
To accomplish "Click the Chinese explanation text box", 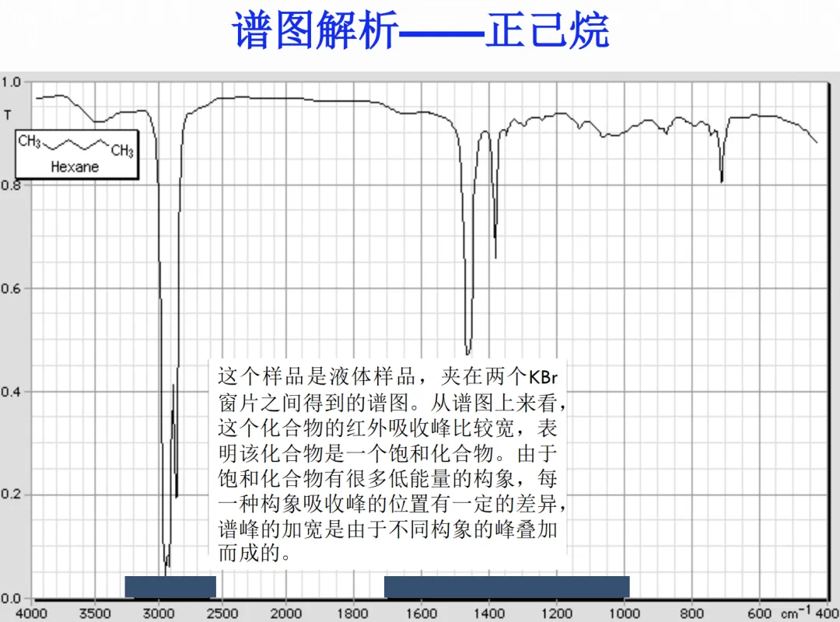I will pyautogui.click(x=388, y=463).
